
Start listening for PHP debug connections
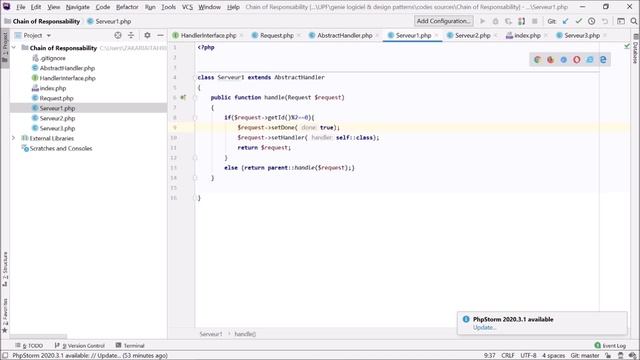tap(522, 21)
